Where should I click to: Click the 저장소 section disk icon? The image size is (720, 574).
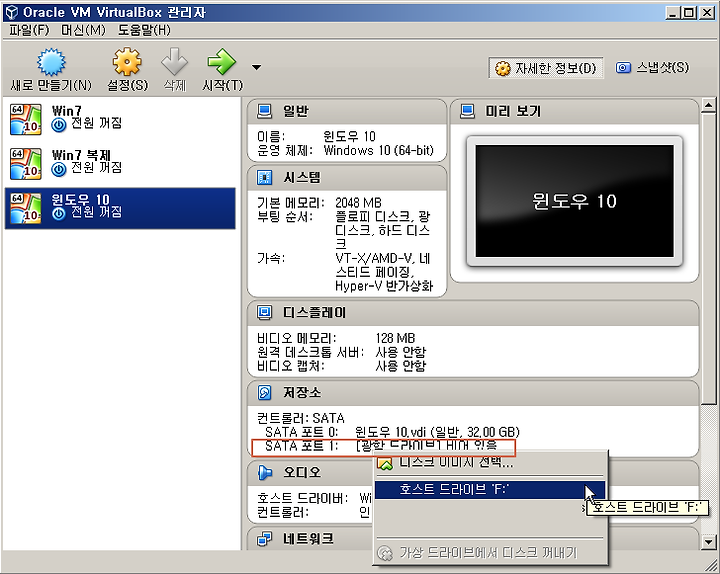(x=264, y=393)
